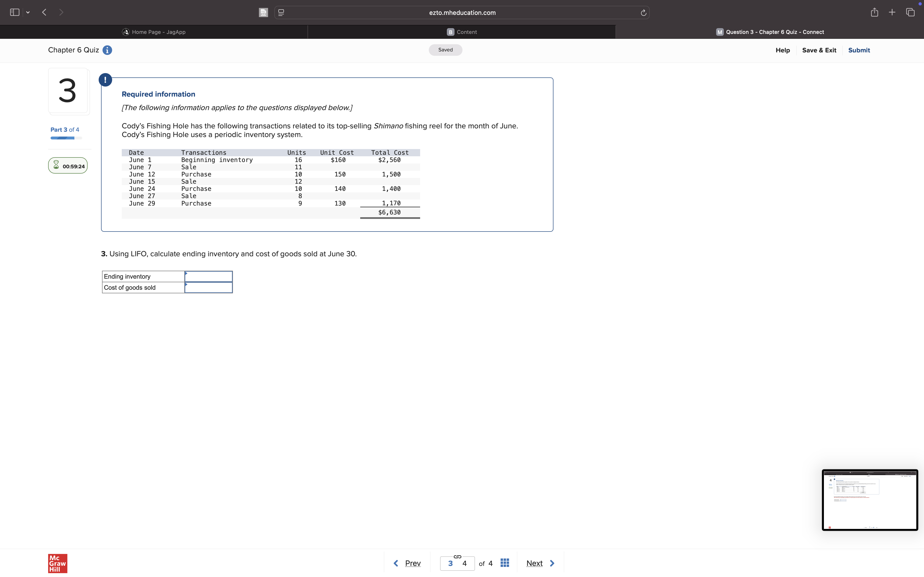Click the hourglass timer icon
This screenshot has height=577, width=924.
coord(56,165)
